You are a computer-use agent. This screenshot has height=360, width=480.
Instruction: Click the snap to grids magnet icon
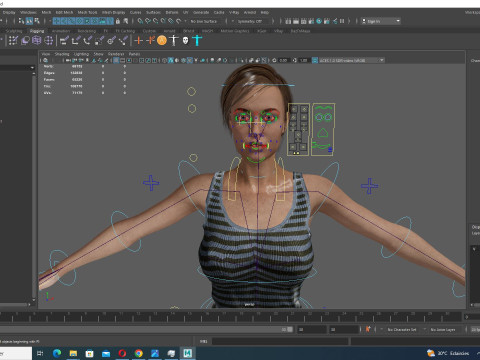point(140,21)
